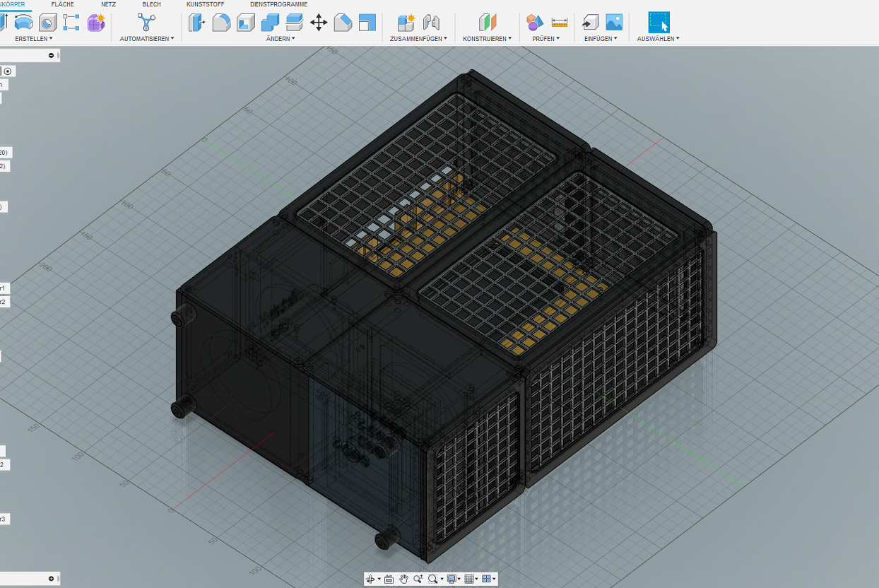Select the Fillet (Abrunden) tool
The image size is (879, 588).
[221, 23]
